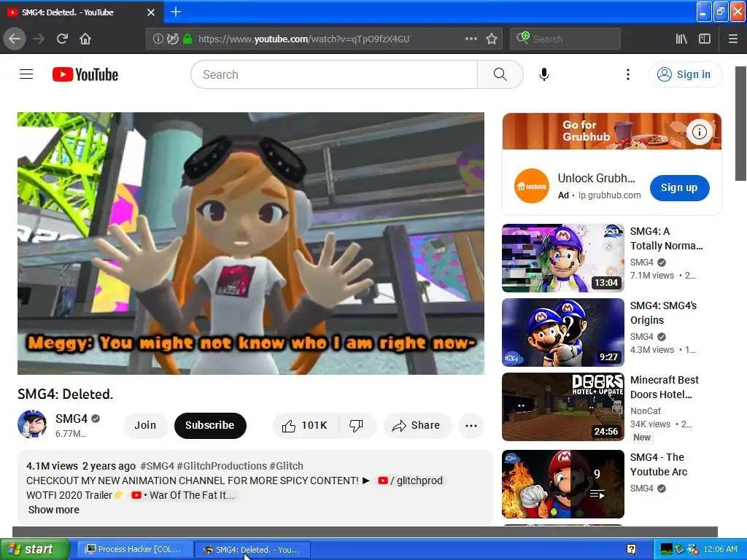Screen dimensions: 747x560
Task: Click the #GlitchProductions hashtag
Action: [222, 466]
